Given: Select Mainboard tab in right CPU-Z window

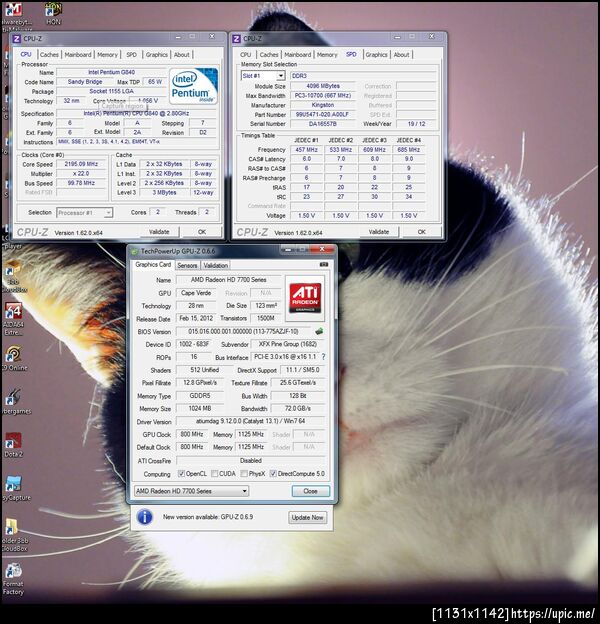Looking at the screenshot, I should click(x=297, y=55).
